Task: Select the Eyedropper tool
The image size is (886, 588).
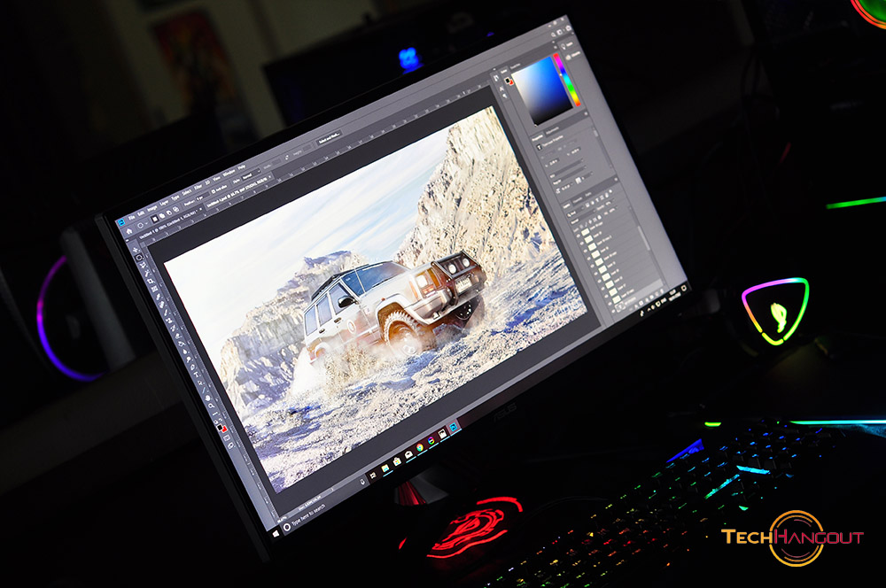Action: (x=159, y=298)
